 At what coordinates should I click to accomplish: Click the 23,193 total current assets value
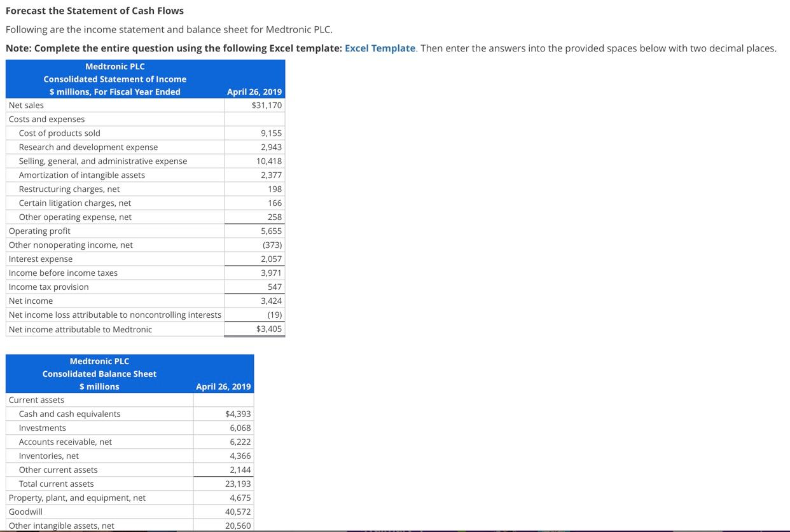coord(238,484)
